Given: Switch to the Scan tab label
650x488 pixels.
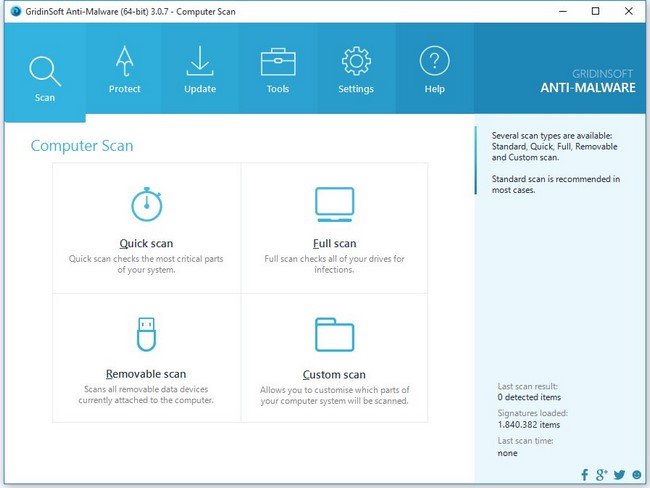Looking at the screenshot, I should click(x=45, y=97).
